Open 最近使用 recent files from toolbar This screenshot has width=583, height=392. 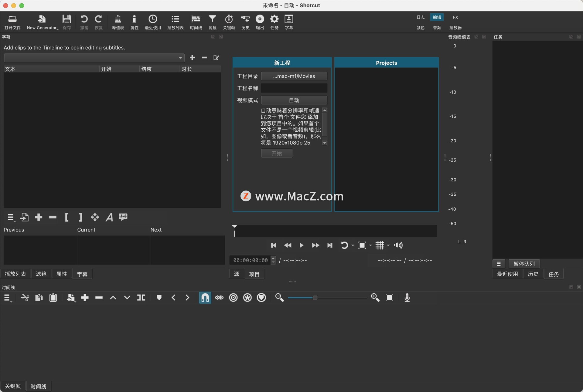tap(153, 22)
